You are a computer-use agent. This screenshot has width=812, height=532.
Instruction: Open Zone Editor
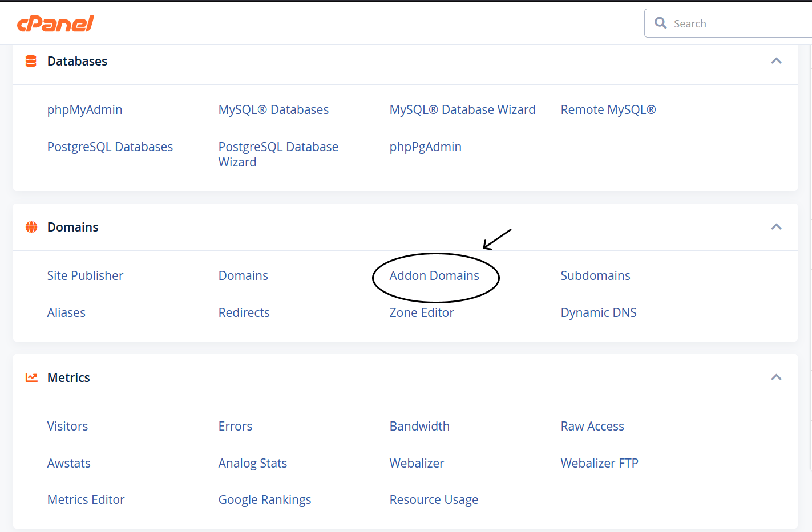pos(422,312)
